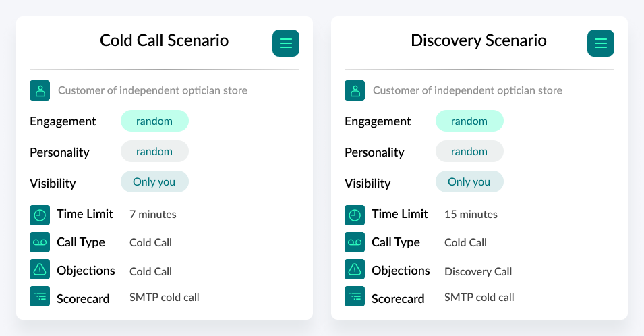Click Discovery Call objections value
Screen dimensions: 644x336
pyautogui.click(x=478, y=271)
